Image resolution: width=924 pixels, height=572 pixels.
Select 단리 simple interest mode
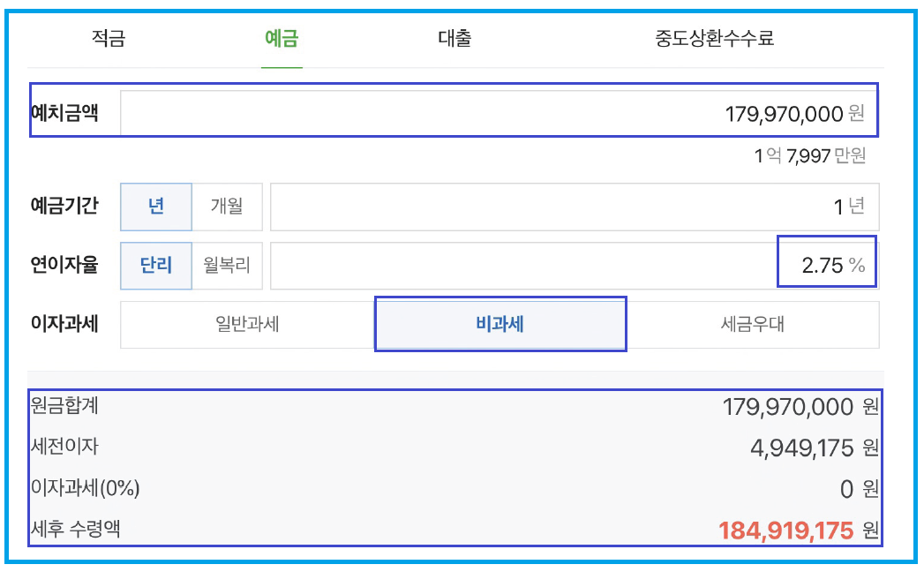click(155, 264)
